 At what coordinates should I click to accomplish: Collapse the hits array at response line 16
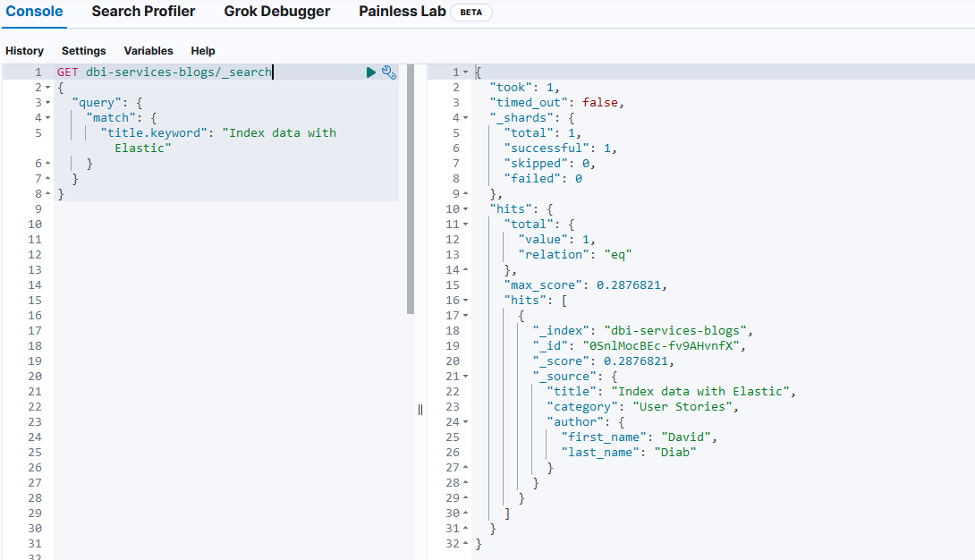pyautogui.click(x=466, y=301)
